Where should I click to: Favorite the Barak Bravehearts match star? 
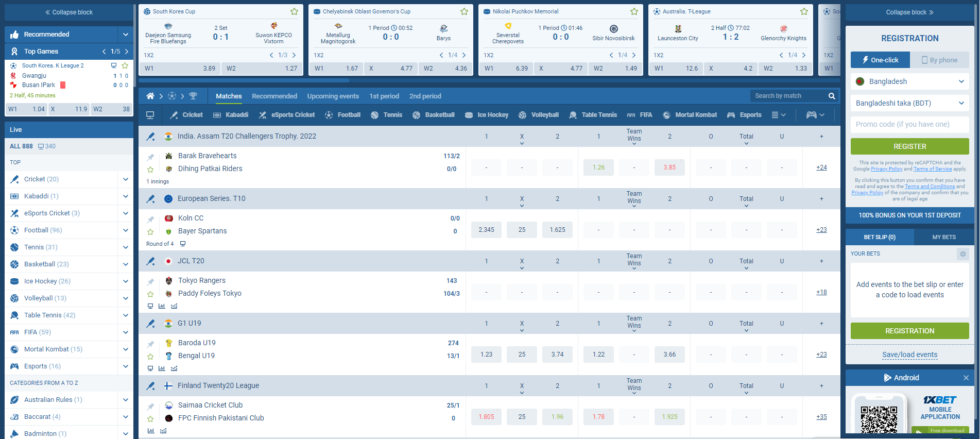[150, 169]
